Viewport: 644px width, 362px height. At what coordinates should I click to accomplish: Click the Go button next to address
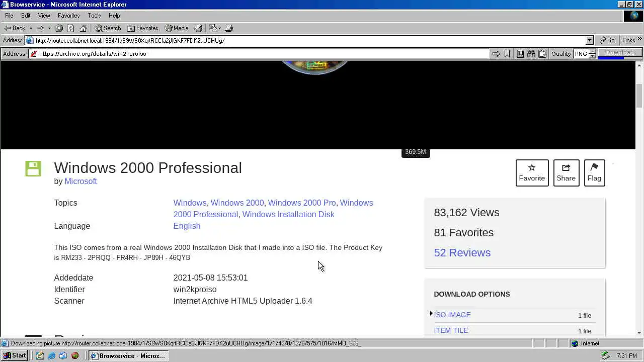(x=607, y=40)
